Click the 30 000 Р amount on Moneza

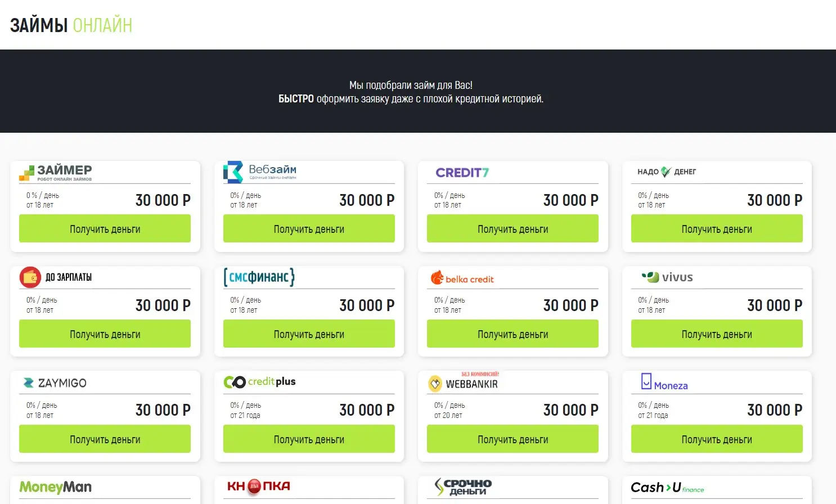[775, 410]
